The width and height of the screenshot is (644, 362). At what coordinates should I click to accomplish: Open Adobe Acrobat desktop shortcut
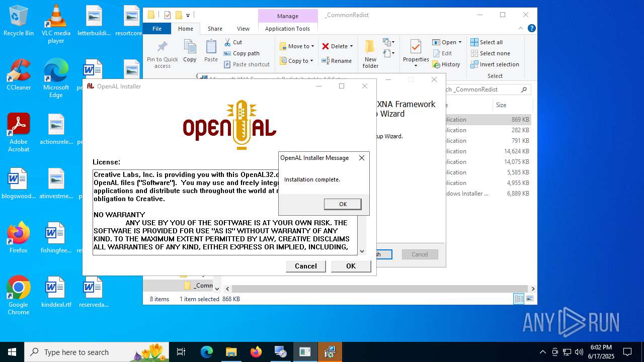coord(19,133)
